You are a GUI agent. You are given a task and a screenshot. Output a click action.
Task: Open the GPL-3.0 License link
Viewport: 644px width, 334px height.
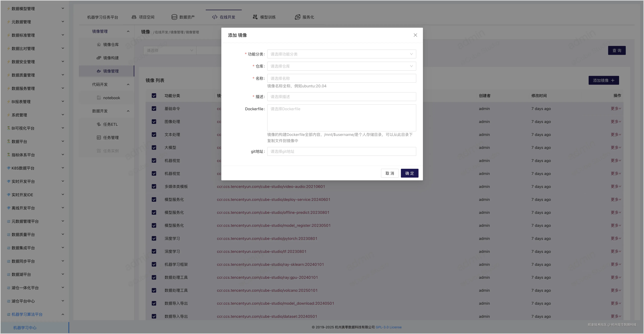point(388,327)
